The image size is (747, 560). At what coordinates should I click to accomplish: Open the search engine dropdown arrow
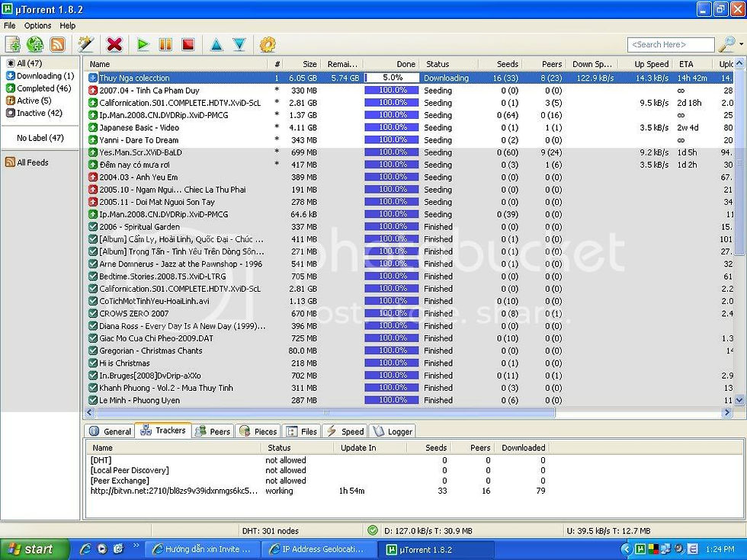[x=741, y=44]
